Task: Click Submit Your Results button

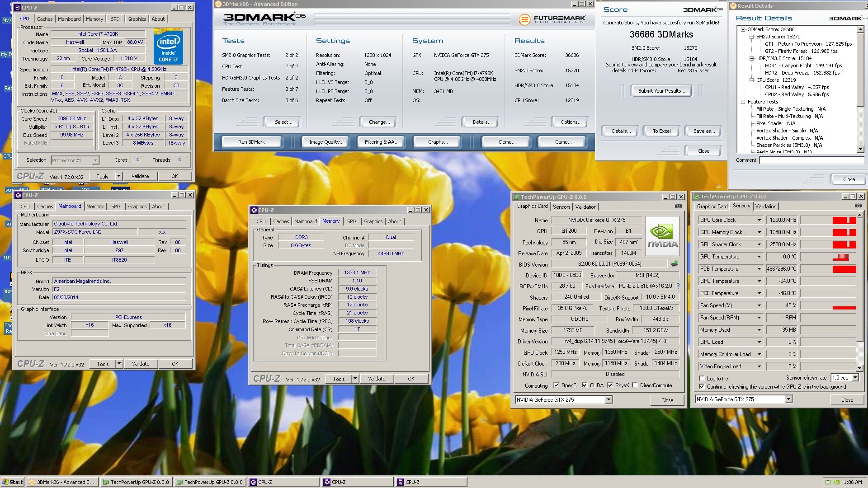Action: click(661, 90)
